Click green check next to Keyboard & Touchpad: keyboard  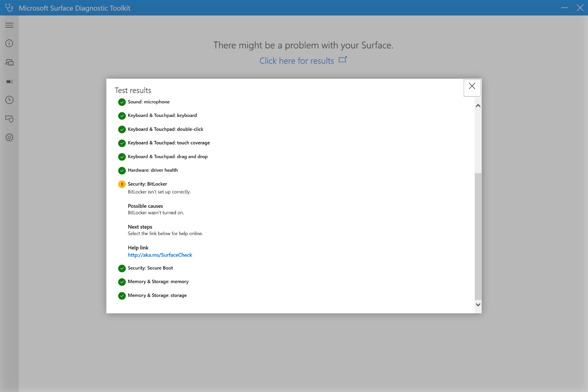coord(122,116)
